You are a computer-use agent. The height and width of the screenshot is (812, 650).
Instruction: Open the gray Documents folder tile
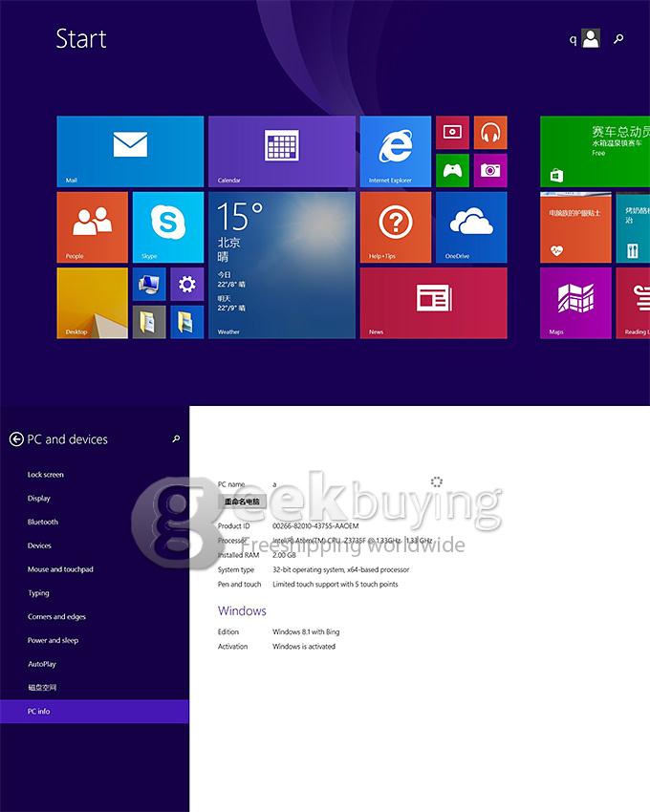149,322
